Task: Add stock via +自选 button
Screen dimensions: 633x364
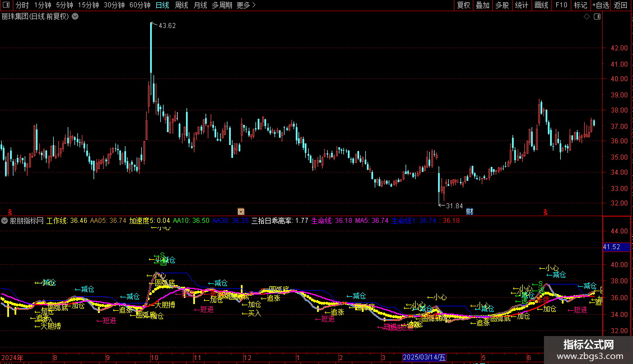Action: coord(601,5)
